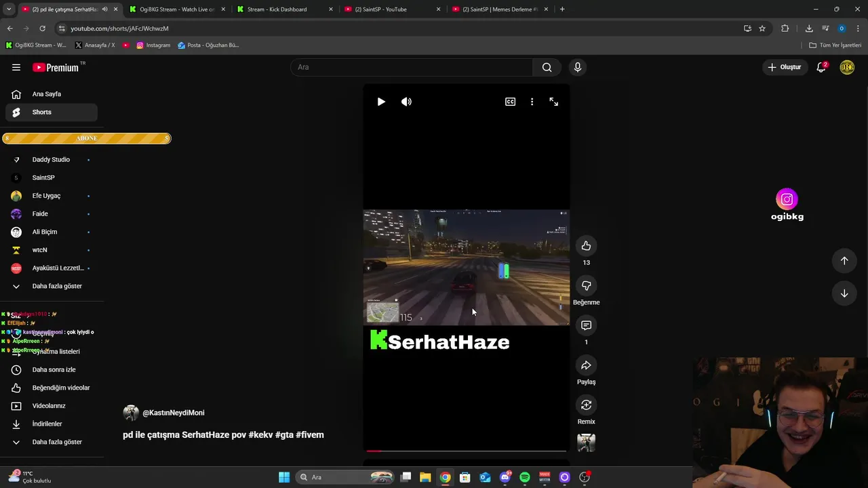
Task: Click the YouTube search field
Action: pos(412,67)
